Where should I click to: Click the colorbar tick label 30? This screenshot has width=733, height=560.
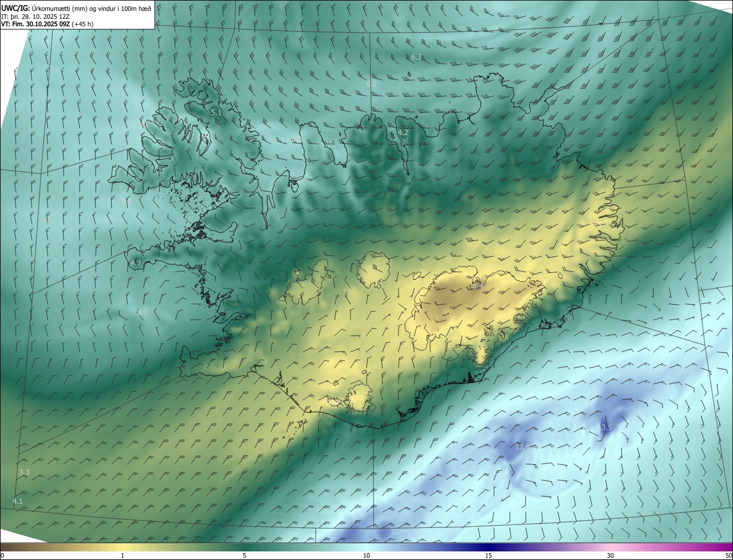point(610,556)
